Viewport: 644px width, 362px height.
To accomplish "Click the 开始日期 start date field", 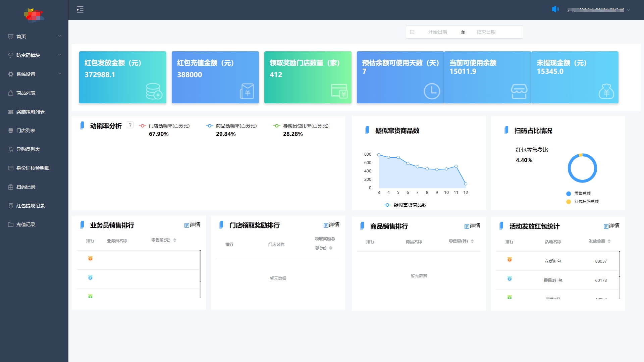I will (x=437, y=32).
